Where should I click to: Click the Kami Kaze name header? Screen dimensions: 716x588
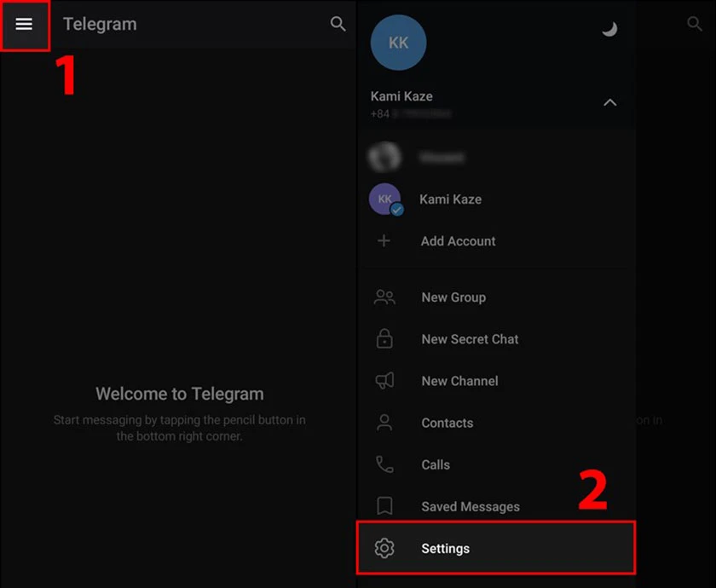401,96
